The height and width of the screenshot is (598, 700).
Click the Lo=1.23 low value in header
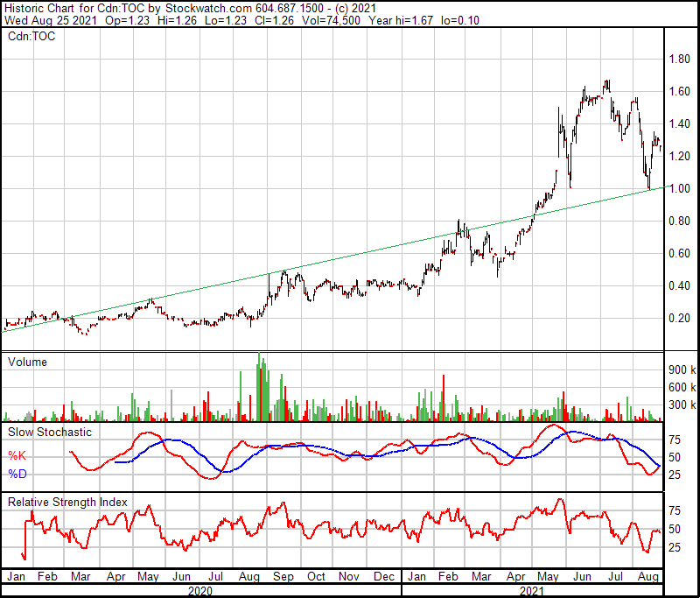coord(226,20)
